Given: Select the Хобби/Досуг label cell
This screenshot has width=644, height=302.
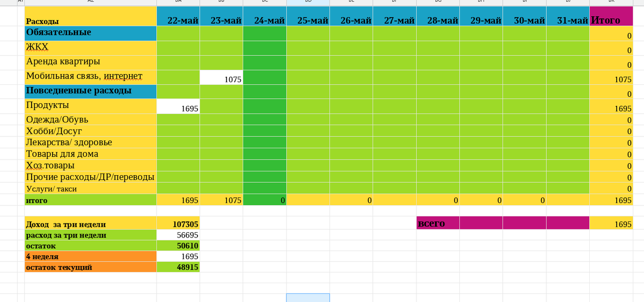Looking at the screenshot, I should tap(91, 131).
